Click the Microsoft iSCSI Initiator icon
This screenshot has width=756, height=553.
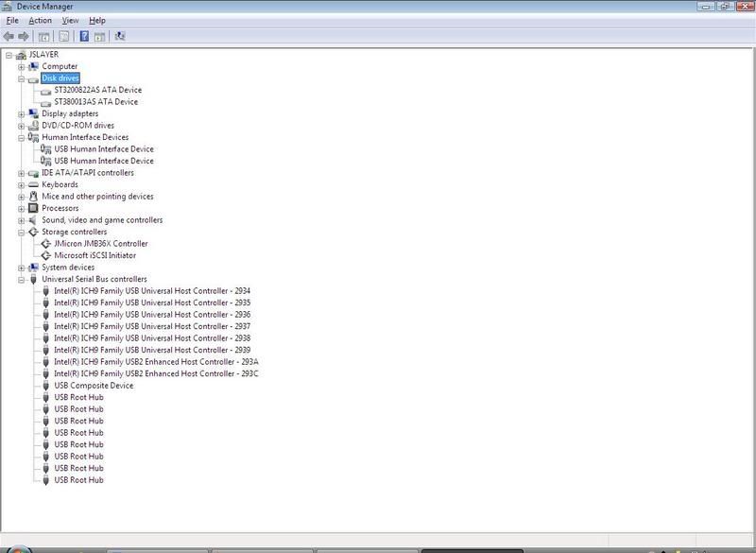(x=45, y=255)
